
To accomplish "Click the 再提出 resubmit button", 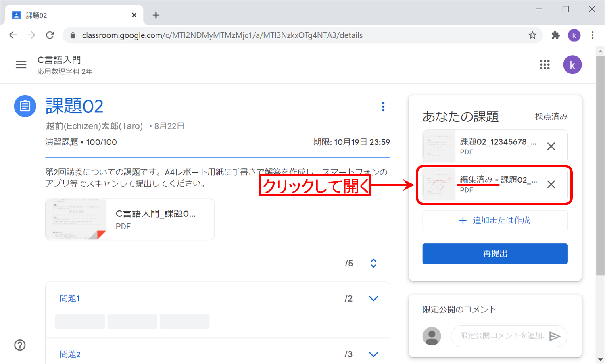I will pyautogui.click(x=495, y=254).
